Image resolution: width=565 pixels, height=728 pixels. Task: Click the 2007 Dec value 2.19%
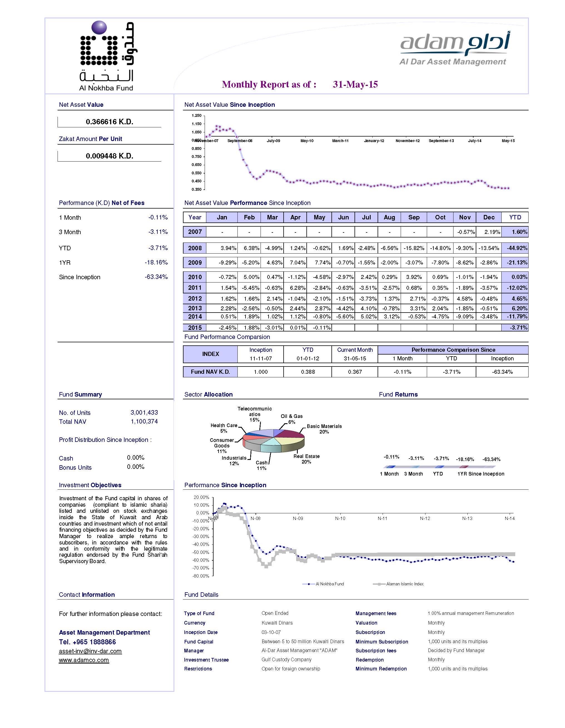[x=489, y=232]
